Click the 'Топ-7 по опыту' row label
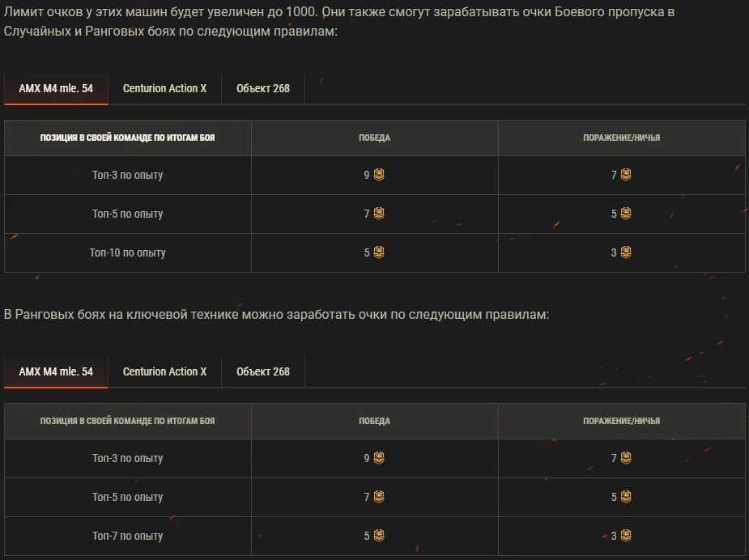This screenshot has width=749, height=560. tap(127, 536)
